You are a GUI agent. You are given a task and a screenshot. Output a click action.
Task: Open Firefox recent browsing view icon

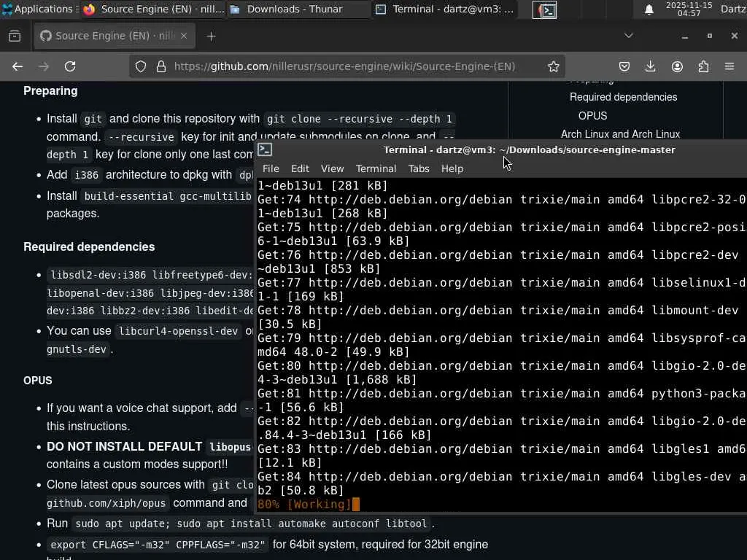[x=15, y=36]
